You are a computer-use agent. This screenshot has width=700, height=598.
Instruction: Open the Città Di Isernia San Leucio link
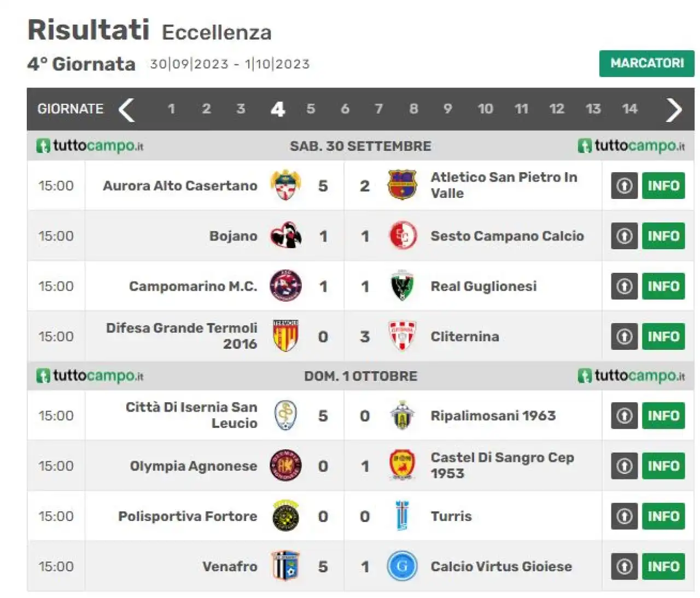coord(191,415)
